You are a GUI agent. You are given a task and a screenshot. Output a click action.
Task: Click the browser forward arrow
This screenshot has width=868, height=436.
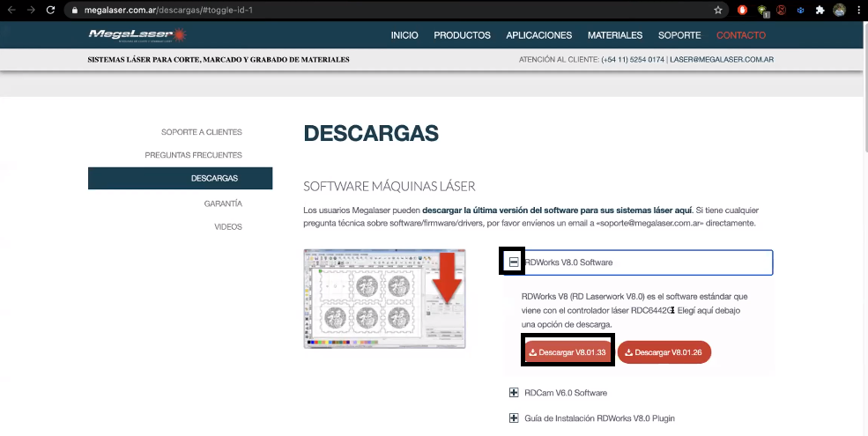pos(31,10)
